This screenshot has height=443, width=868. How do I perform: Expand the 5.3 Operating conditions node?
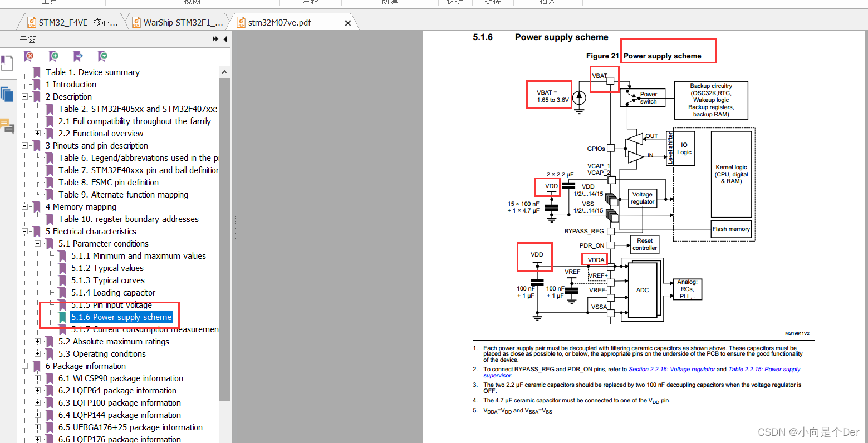[x=37, y=354]
